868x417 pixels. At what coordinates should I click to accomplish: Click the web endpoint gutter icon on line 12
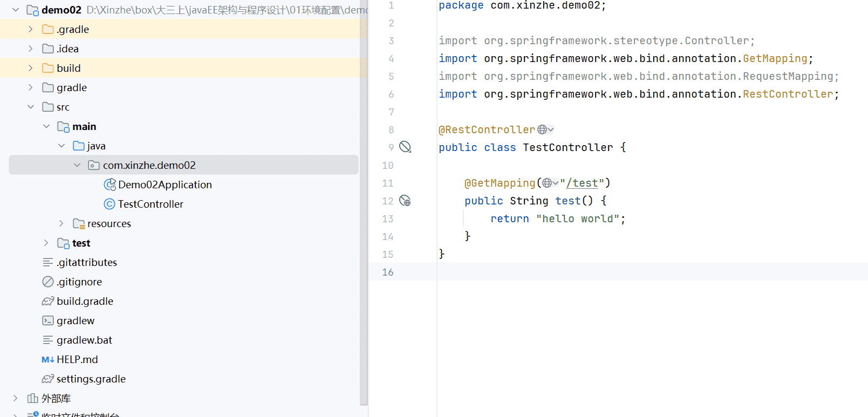[x=405, y=201]
